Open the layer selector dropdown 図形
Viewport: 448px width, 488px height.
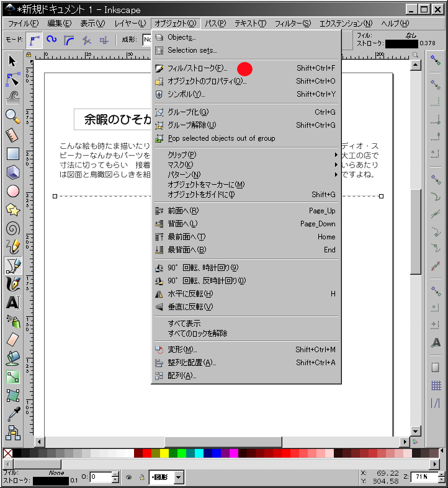[x=166, y=477]
